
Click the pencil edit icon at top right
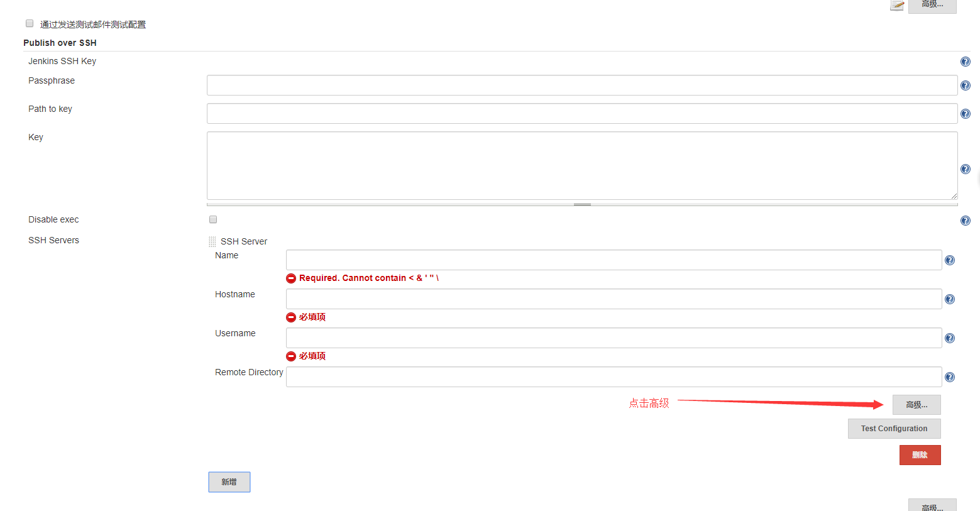coord(897,6)
